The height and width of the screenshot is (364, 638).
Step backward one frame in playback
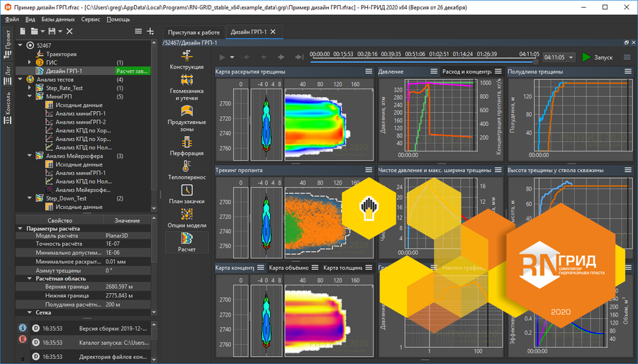click(x=264, y=57)
